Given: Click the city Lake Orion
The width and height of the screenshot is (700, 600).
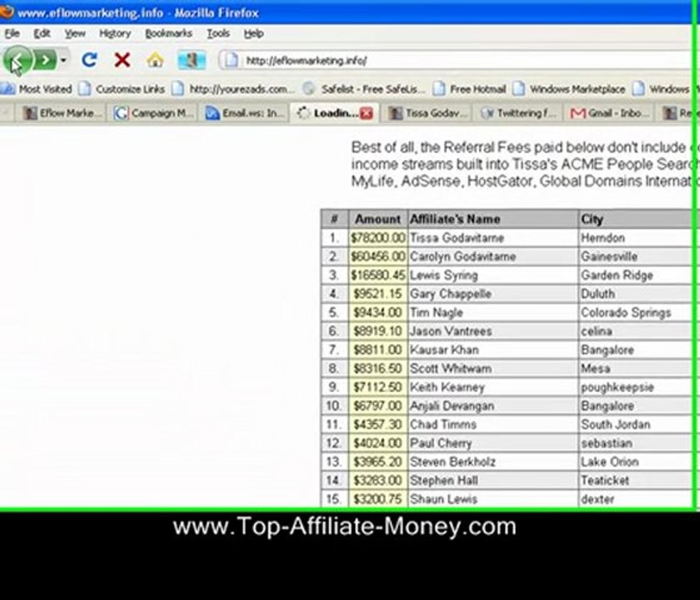Looking at the screenshot, I should click(x=609, y=462).
